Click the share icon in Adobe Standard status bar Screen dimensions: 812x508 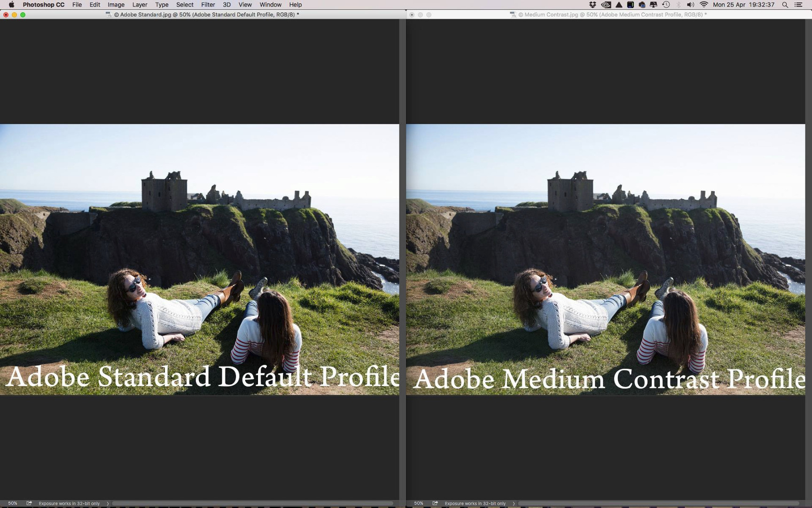[x=29, y=503]
